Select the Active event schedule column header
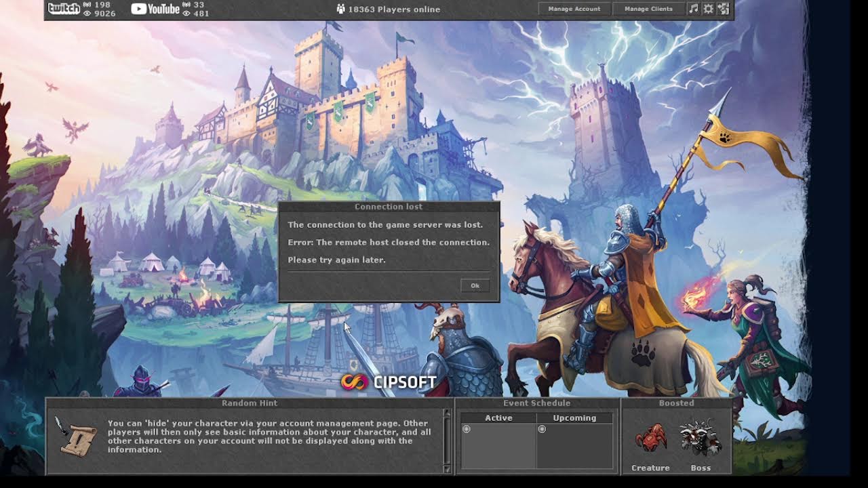The width and height of the screenshot is (868, 488). tap(498, 418)
